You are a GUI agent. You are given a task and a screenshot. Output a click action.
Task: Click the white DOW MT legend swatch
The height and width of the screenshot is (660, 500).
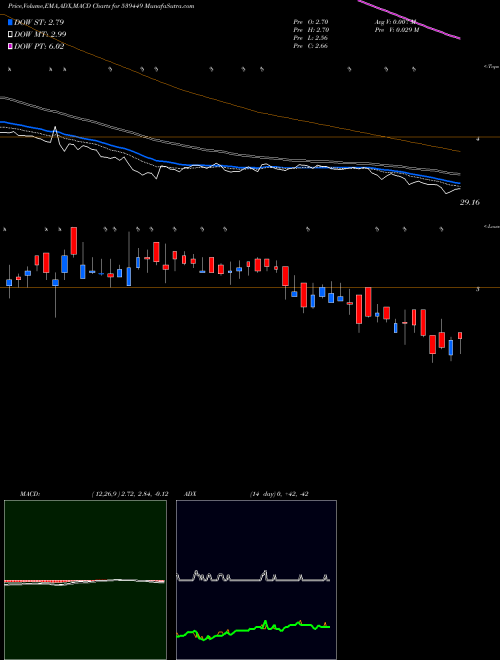point(10,34)
